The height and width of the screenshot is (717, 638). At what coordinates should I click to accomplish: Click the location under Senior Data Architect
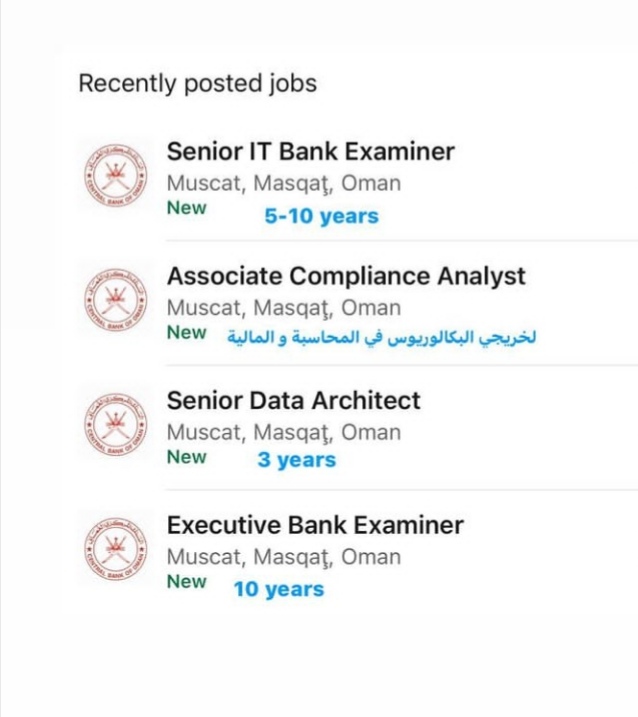(x=283, y=433)
